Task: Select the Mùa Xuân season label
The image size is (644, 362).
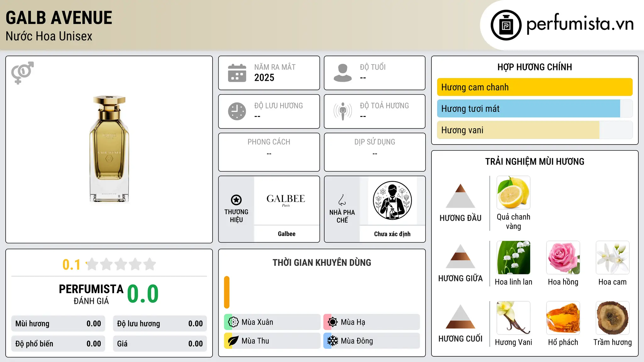Action: pos(257,322)
